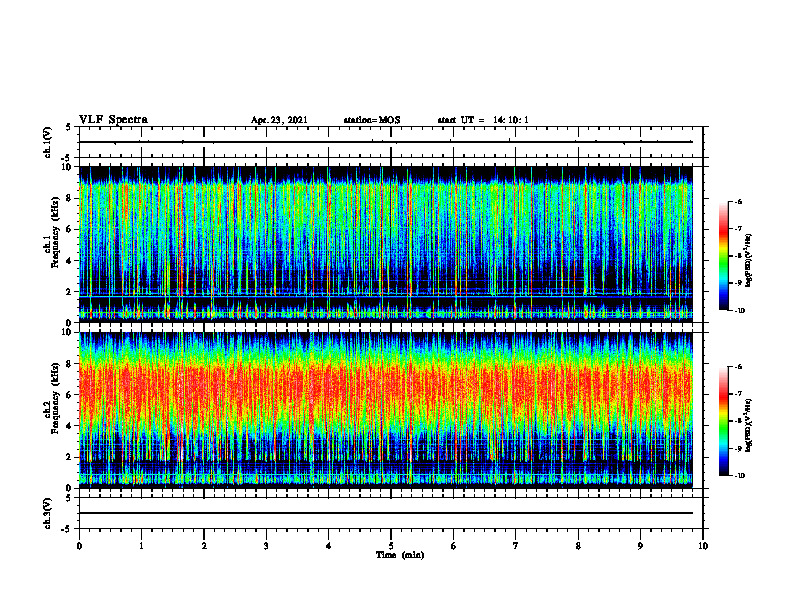This screenshot has width=792, height=612.
Task: Click the 5 tick on ch.1(V) axis
Action: (x=69, y=128)
